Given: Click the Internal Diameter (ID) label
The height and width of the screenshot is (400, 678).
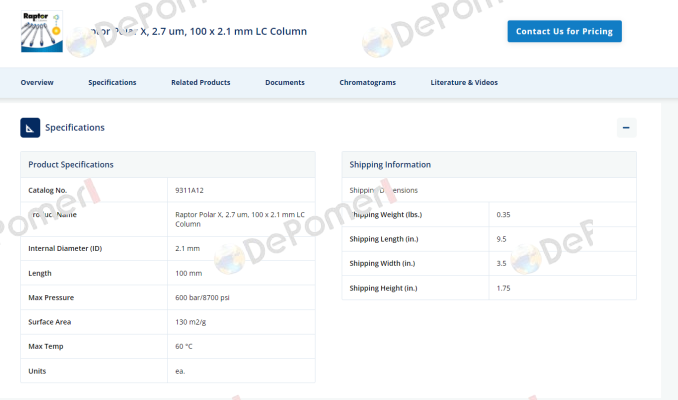Looking at the screenshot, I should (x=65, y=248).
